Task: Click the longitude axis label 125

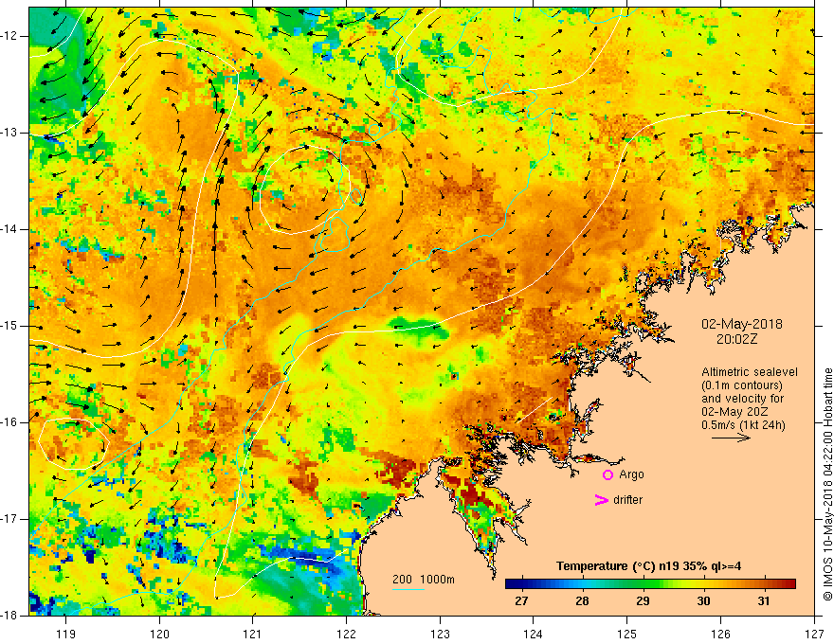Action: coord(627,634)
